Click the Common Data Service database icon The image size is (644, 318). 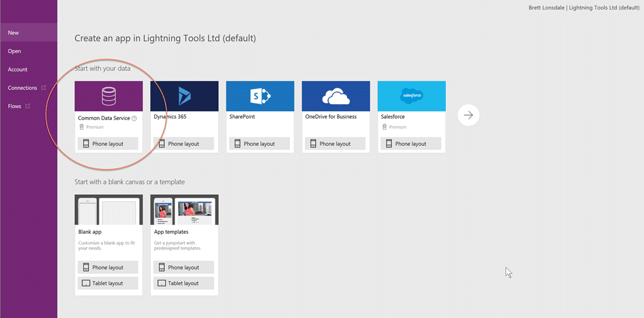point(109,96)
